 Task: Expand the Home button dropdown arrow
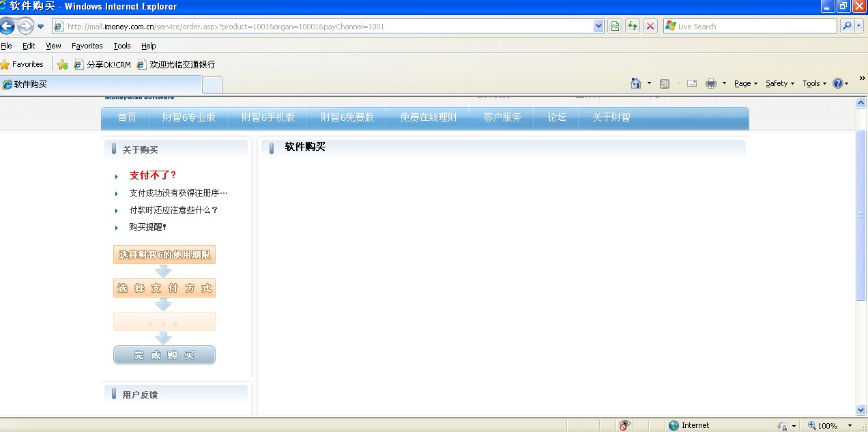click(649, 83)
